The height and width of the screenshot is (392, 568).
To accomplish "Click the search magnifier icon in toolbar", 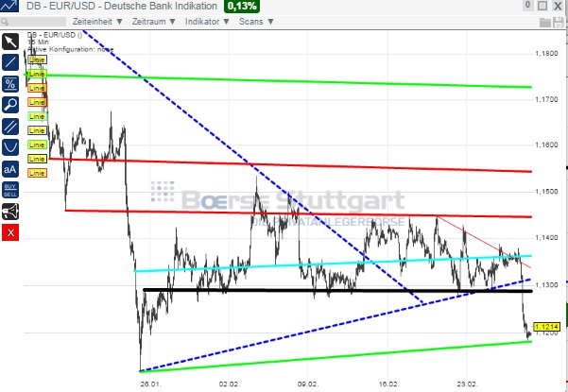I will pyautogui.click(x=4, y=22).
